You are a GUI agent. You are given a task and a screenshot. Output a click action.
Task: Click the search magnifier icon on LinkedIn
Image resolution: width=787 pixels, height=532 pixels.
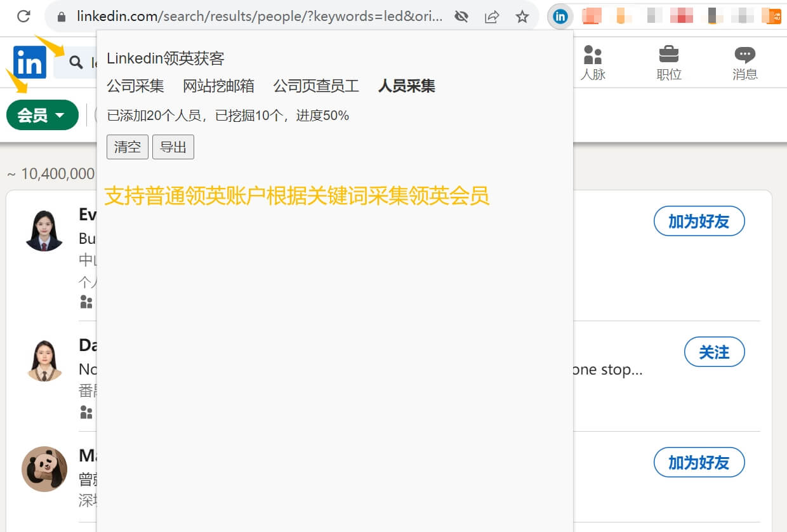(x=76, y=62)
